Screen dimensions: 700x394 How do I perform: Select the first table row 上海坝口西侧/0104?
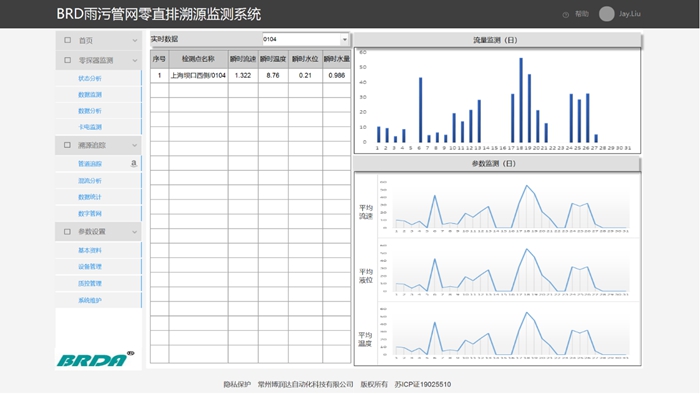250,75
